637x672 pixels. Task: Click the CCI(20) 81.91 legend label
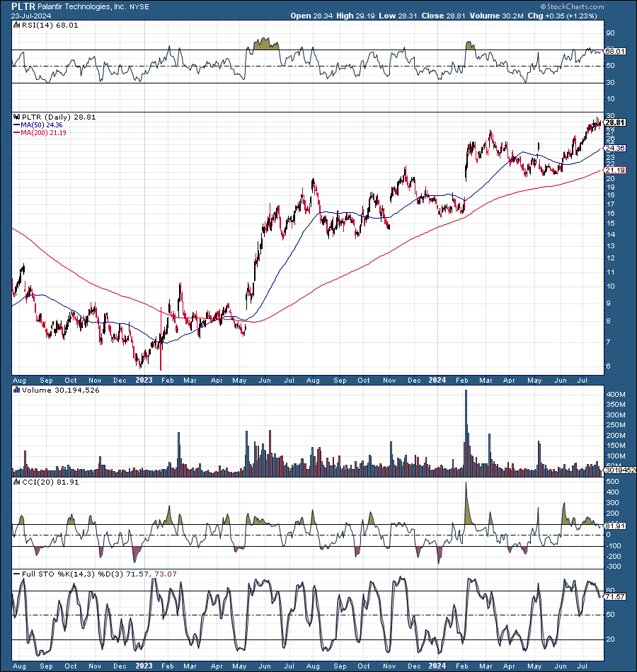pyautogui.click(x=46, y=482)
